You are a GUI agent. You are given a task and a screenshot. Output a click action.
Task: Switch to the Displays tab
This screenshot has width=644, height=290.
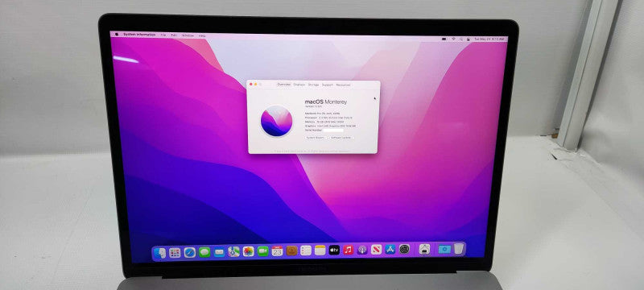pos(299,85)
